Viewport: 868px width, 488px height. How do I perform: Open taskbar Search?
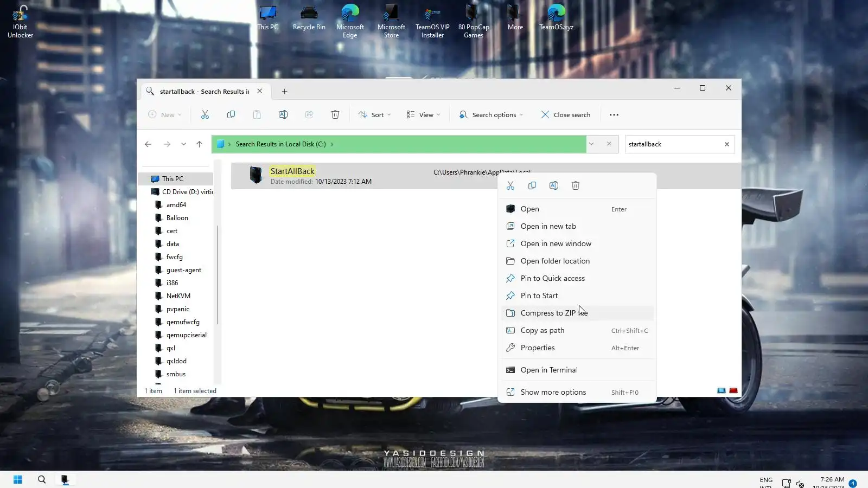click(x=42, y=479)
